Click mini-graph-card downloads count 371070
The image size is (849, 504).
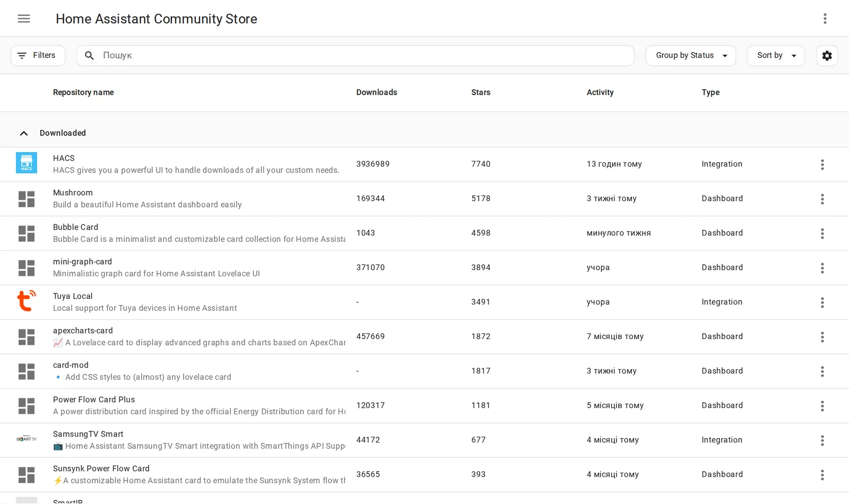[370, 267]
